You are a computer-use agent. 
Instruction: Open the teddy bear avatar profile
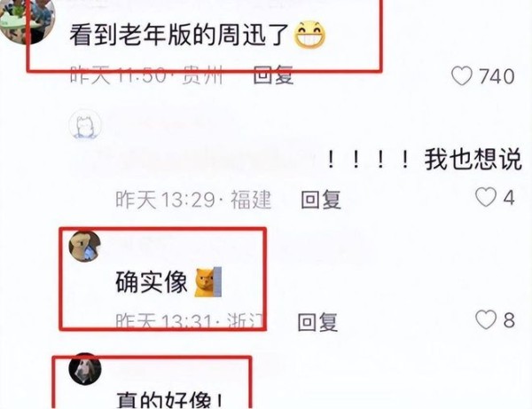pyautogui.click(x=85, y=247)
